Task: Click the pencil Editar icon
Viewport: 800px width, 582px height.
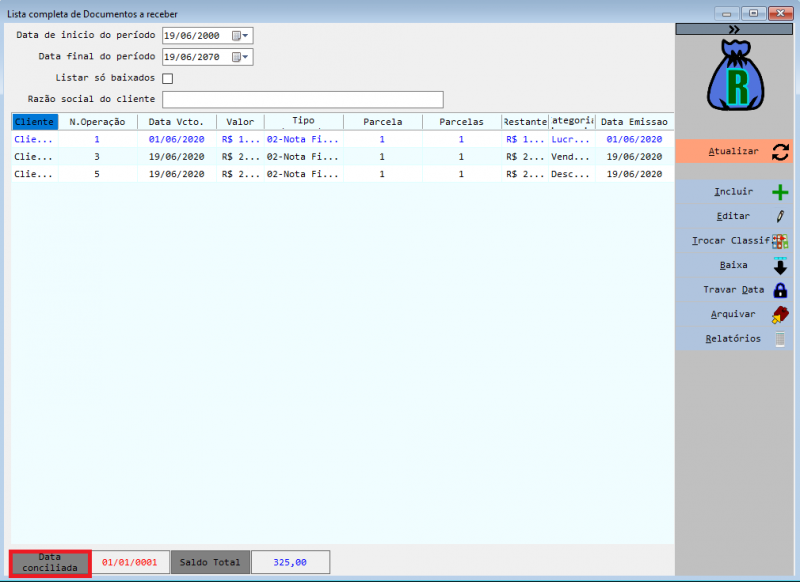Action: point(780,217)
